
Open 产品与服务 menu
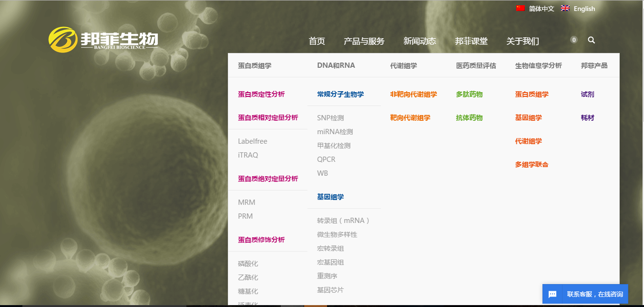364,41
